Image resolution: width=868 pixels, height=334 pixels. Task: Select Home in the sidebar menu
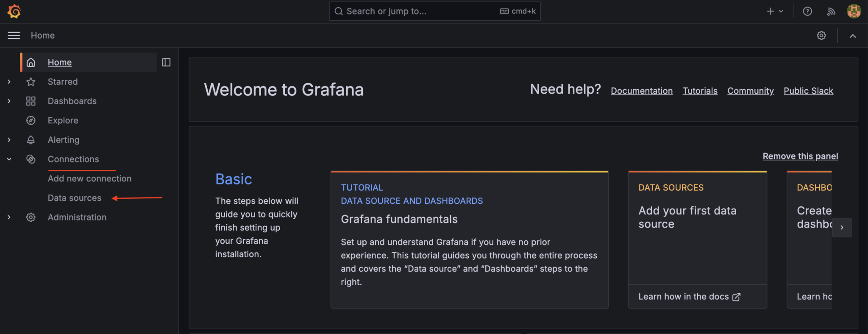60,62
